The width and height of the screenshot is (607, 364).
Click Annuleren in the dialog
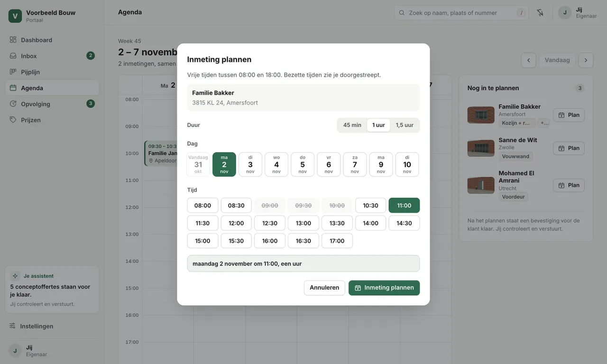pos(324,288)
